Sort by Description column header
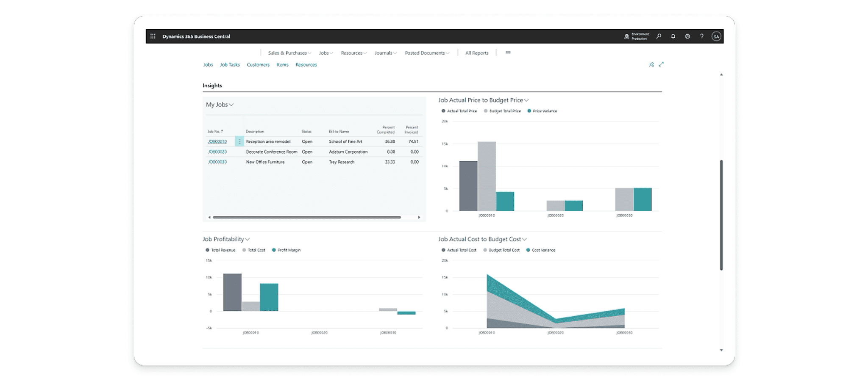 click(x=255, y=132)
